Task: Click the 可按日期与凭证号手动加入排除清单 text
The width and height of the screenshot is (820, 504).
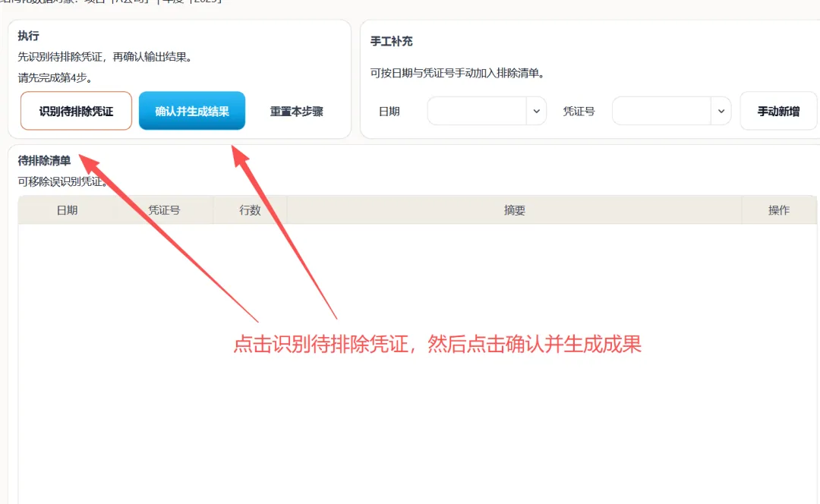Action: (x=458, y=73)
